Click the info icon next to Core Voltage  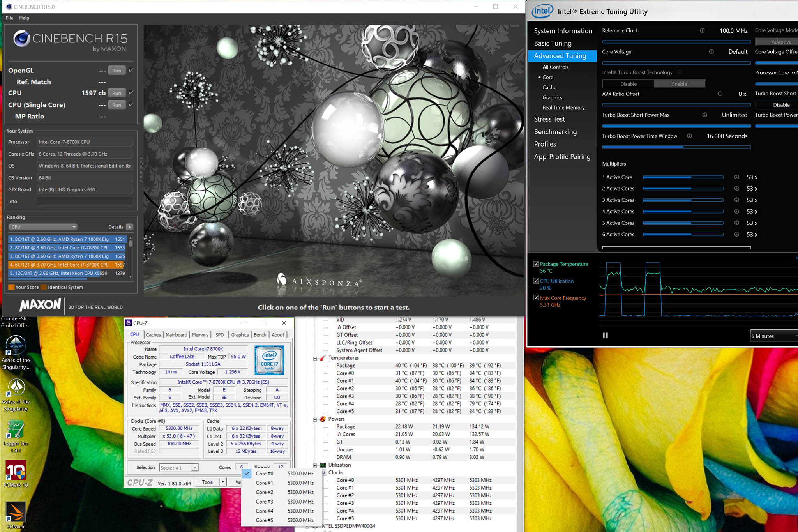coord(711,51)
